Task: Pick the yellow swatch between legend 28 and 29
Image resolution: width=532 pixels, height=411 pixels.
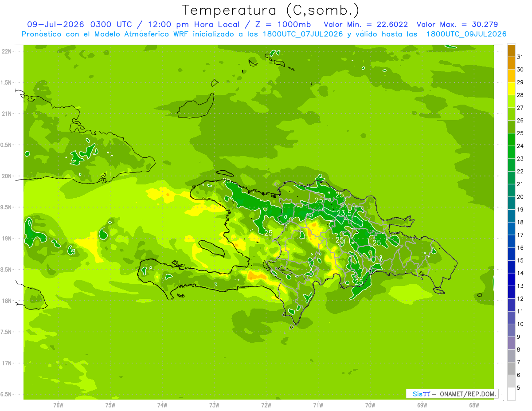Action: tap(511, 89)
